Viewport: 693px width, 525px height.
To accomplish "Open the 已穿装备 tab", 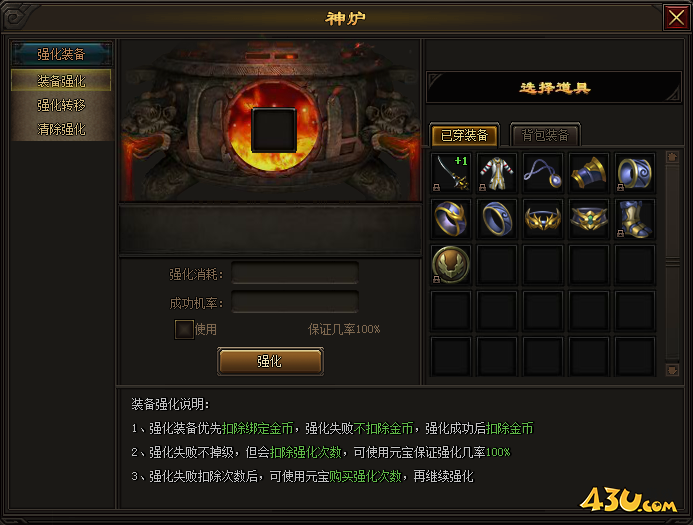I will click(464, 135).
